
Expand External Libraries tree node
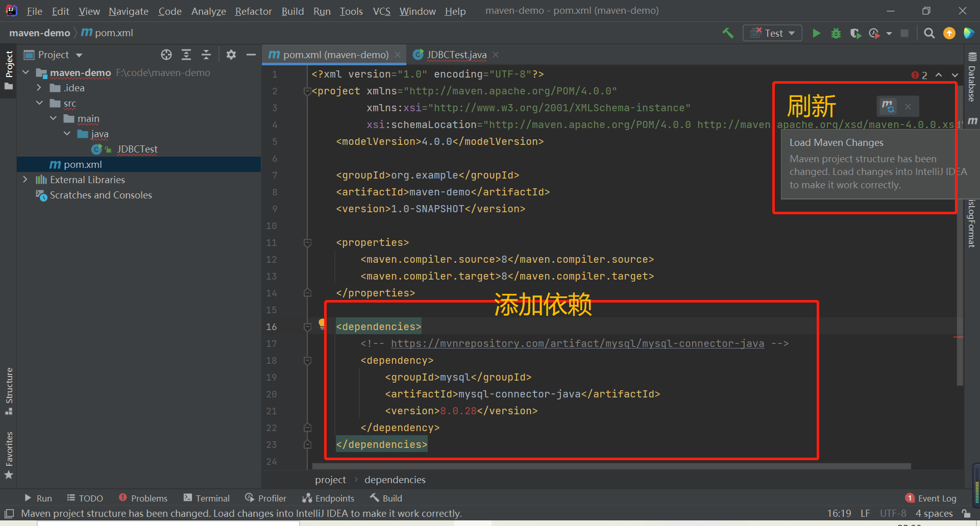tap(25, 180)
